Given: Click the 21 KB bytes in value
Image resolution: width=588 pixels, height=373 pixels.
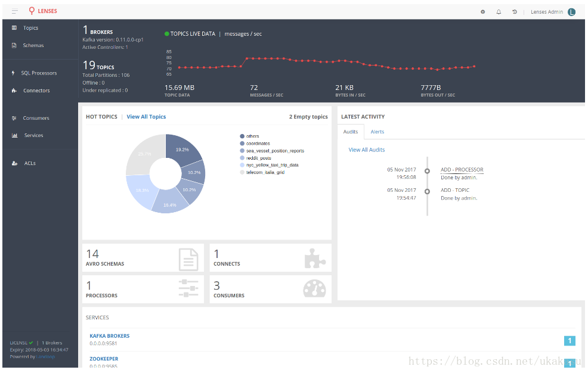Looking at the screenshot, I should click(344, 87).
